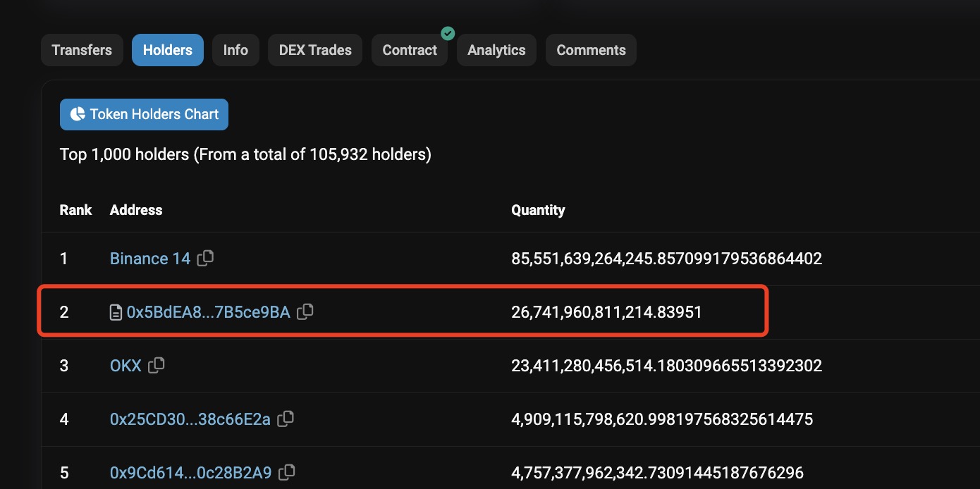Copy the OKX address
This screenshot has width=980, height=489.
coord(157,366)
